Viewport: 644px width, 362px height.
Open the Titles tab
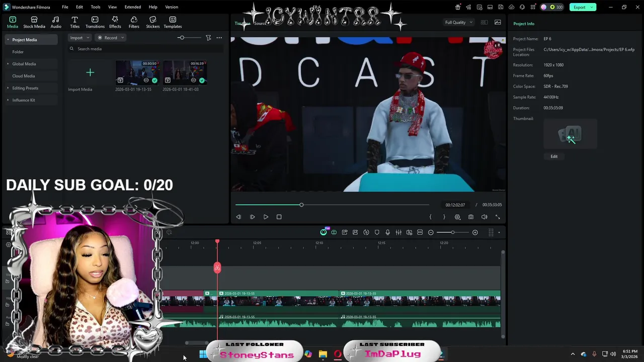pyautogui.click(x=74, y=22)
